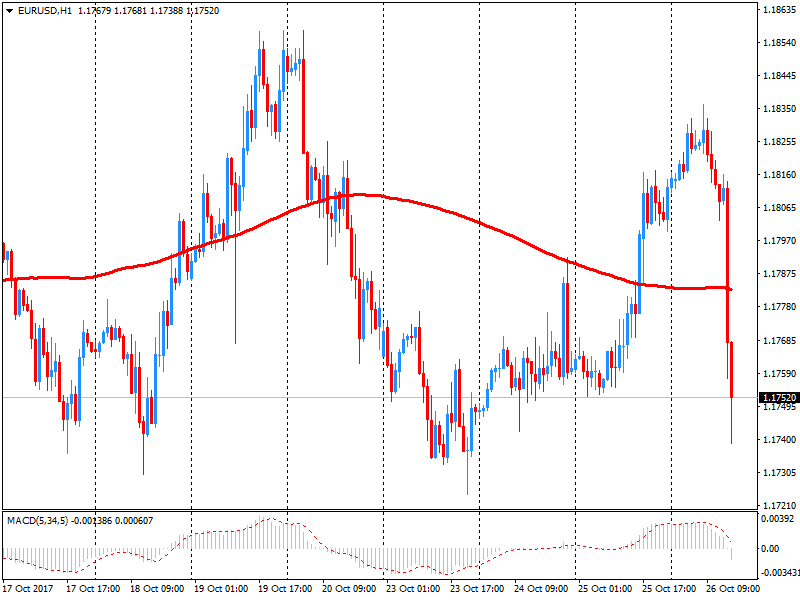Select the 24 Oct 09:00 time label

point(541,589)
